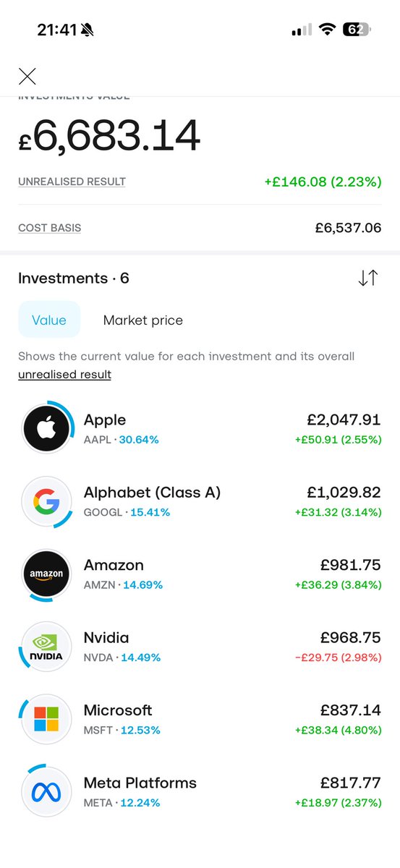Tap the Amazon logo icon
Viewport: 400px width, 868px height.
[46, 574]
